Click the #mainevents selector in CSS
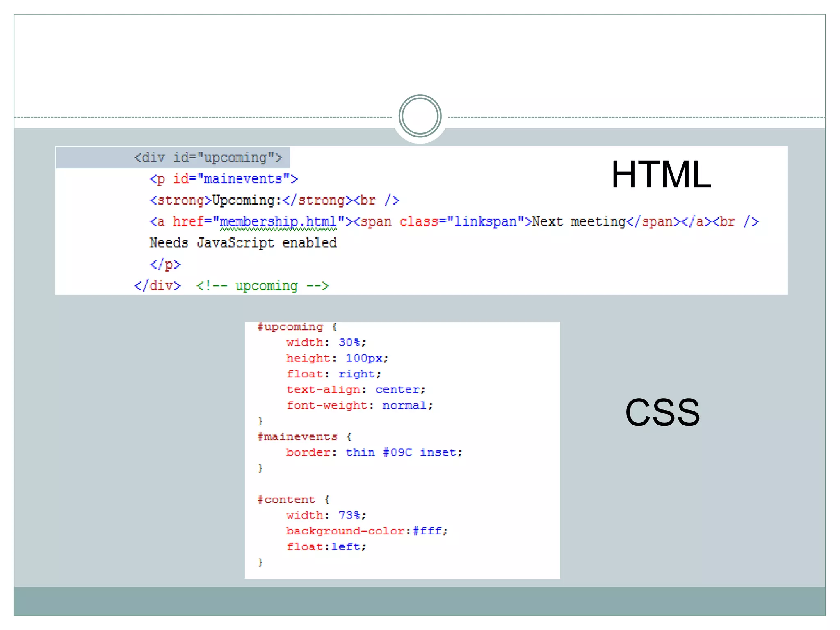 [x=297, y=437]
